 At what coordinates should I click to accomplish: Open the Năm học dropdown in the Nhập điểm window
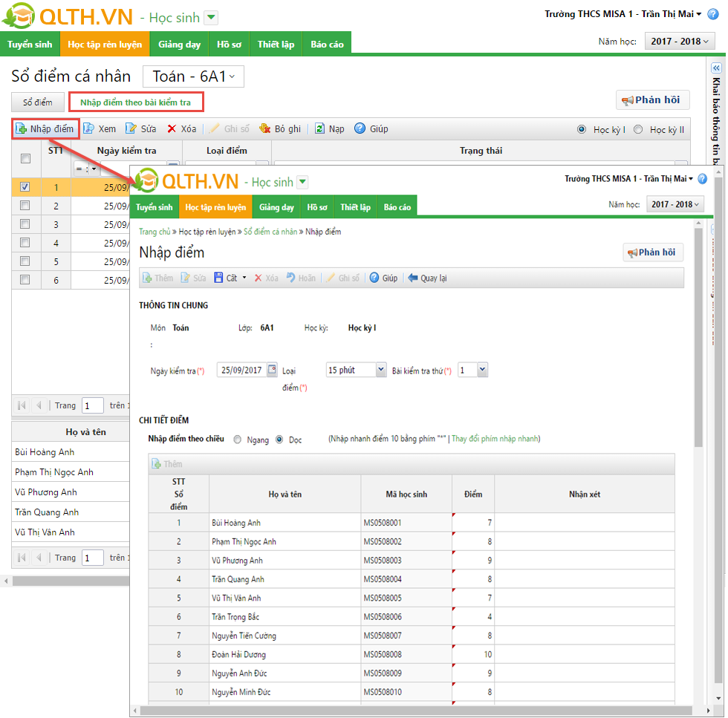coord(675,204)
